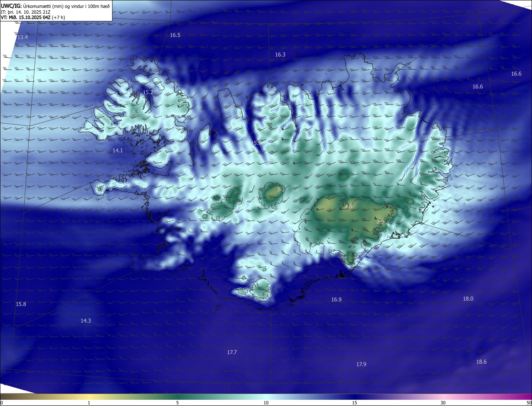The height and width of the screenshot is (406, 532).
Task: Click the 18.6 value label
Action: click(481, 362)
